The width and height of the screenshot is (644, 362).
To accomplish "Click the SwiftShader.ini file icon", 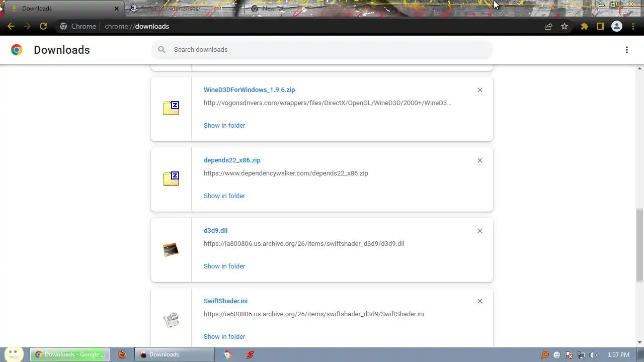I will (x=171, y=320).
